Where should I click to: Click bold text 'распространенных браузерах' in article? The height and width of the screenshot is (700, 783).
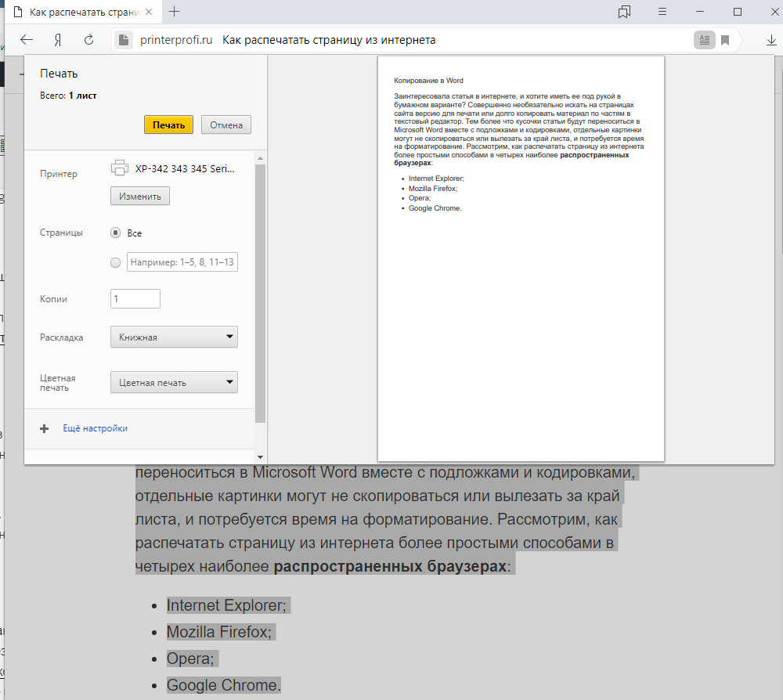pos(390,567)
